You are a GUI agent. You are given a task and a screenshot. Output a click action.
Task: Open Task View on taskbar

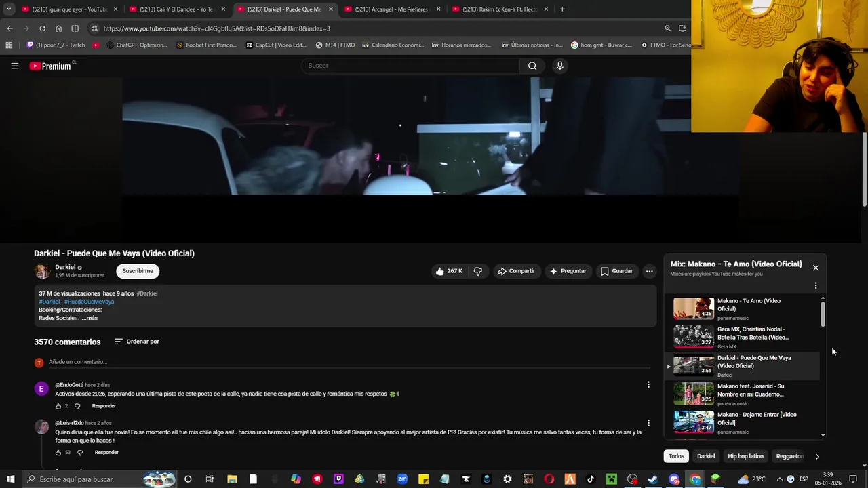[210, 479]
